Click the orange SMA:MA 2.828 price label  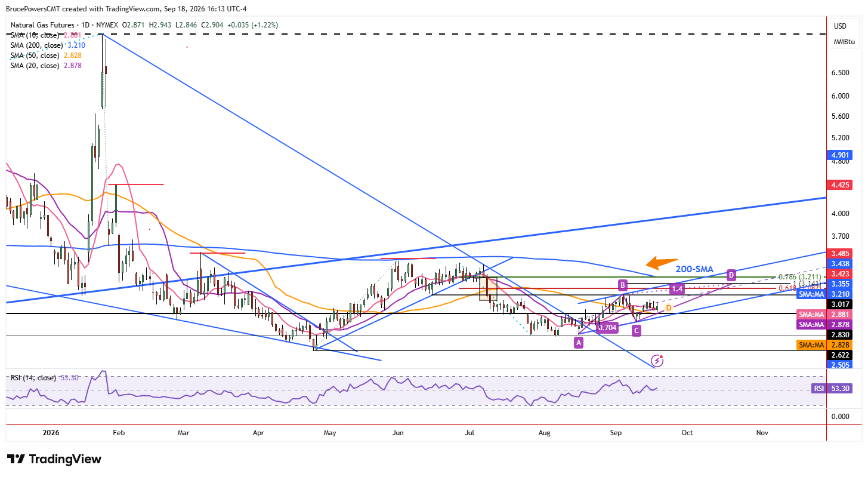coord(824,345)
